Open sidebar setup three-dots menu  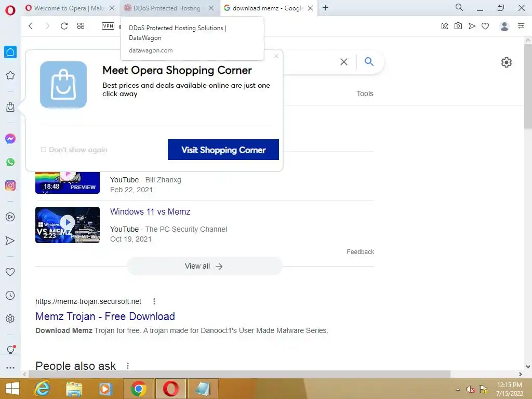(10, 367)
